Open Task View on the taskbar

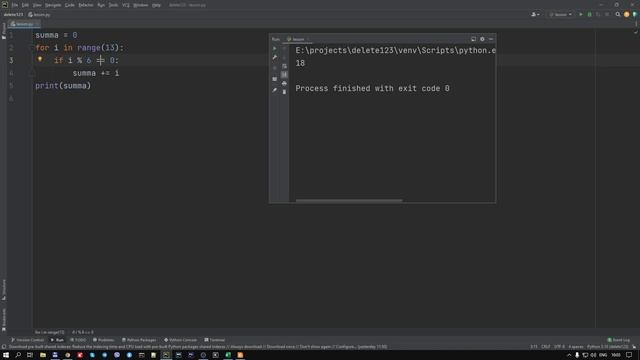(30, 355)
